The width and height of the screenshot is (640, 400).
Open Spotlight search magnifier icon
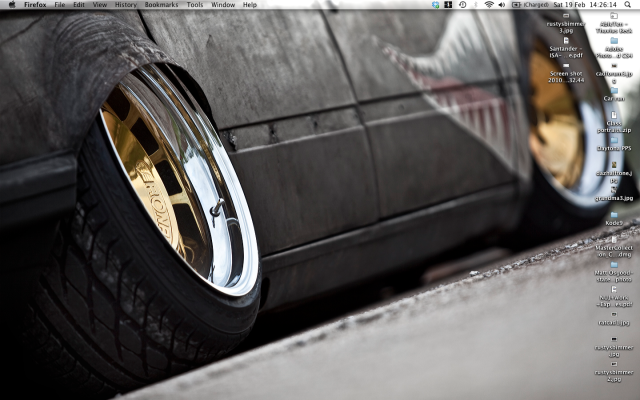click(x=627, y=4)
